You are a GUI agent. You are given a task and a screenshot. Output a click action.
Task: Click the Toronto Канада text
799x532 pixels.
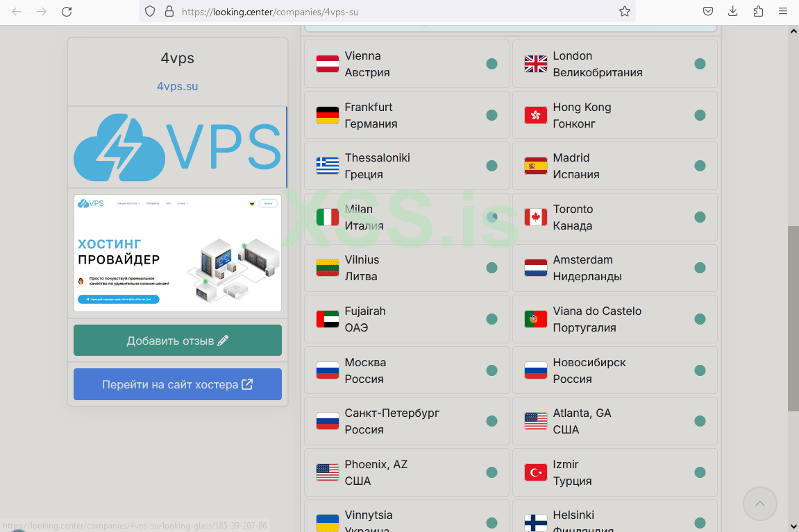click(x=573, y=217)
